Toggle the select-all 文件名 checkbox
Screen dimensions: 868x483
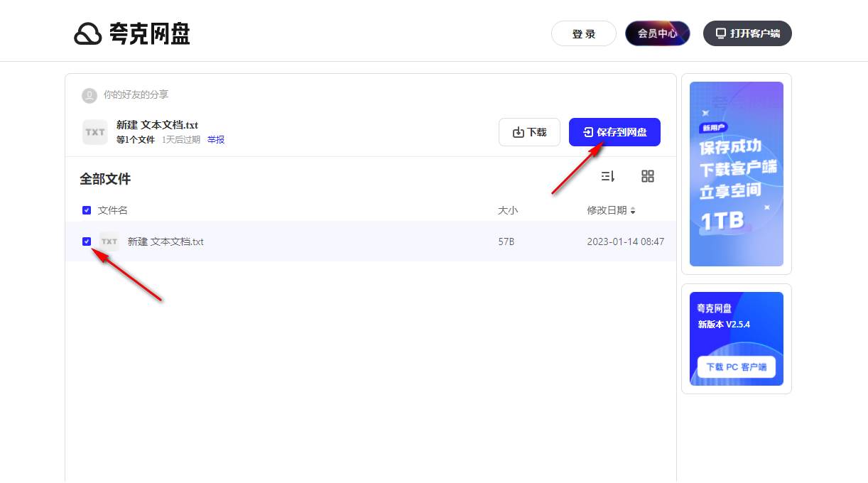[87, 210]
